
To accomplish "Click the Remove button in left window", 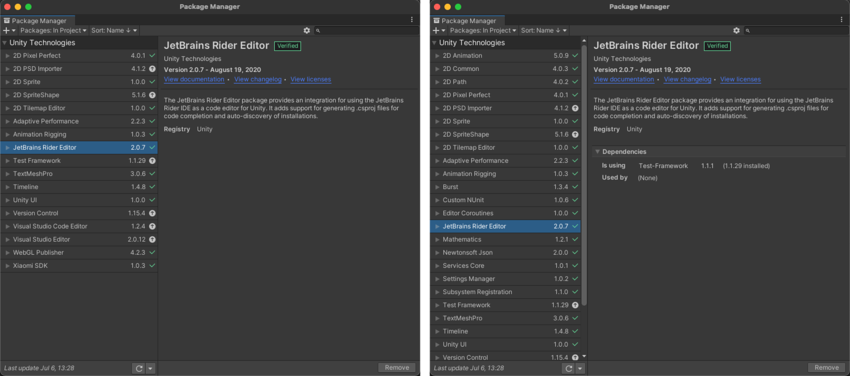I will click(397, 368).
